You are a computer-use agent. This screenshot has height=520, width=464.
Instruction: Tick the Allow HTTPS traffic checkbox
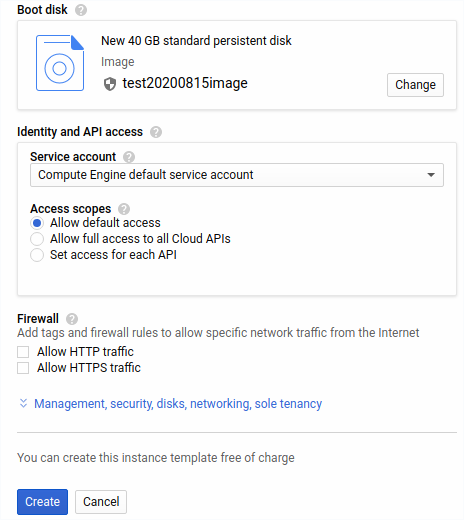click(x=23, y=368)
